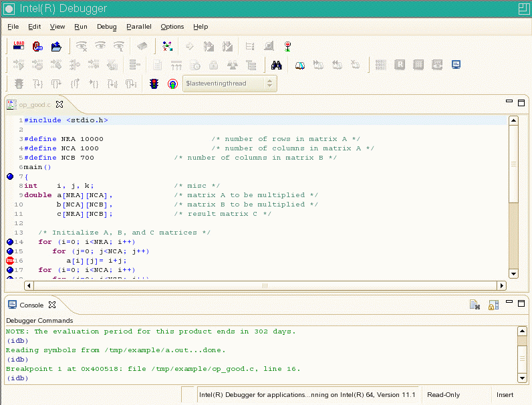Click the 'a[i][j]= i+j;' code line

[x=97, y=261]
